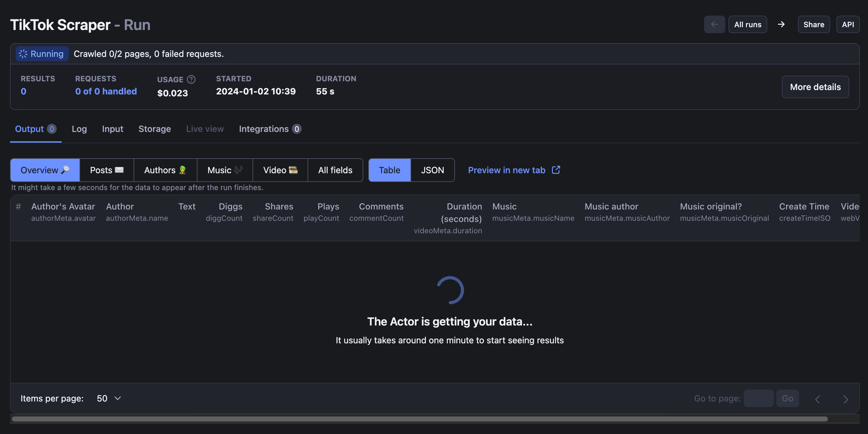Switch output view to JSON format
The width and height of the screenshot is (868, 434).
[x=432, y=170]
